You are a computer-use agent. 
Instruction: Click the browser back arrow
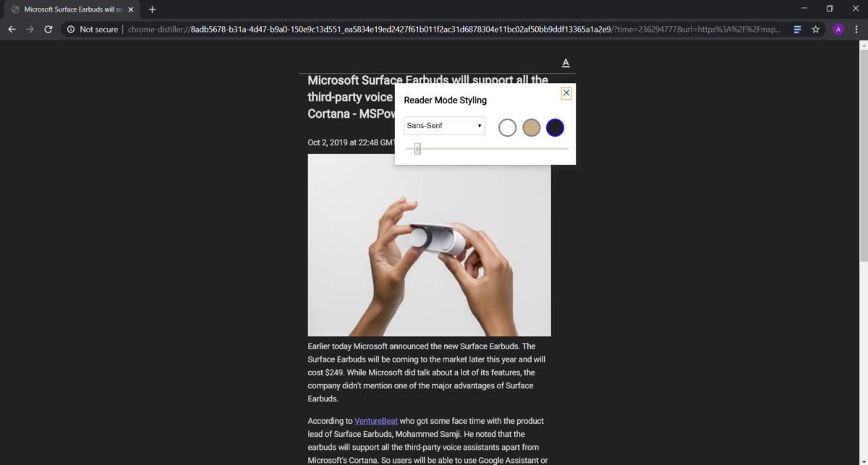tap(12, 29)
